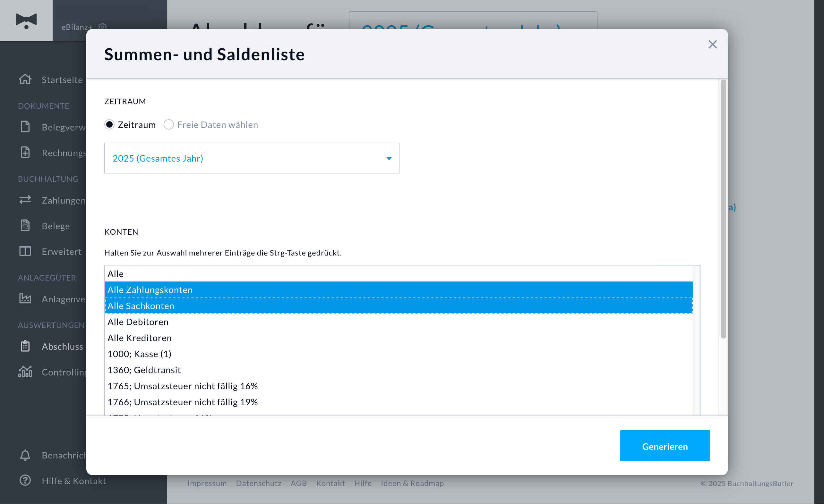824x504 pixels.
Task: Click the dialog's vertical scrollbar
Action: click(723, 209)
